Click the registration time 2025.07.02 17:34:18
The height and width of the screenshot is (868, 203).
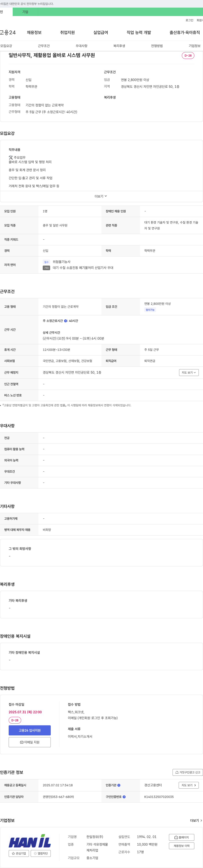tap(58, 785)
